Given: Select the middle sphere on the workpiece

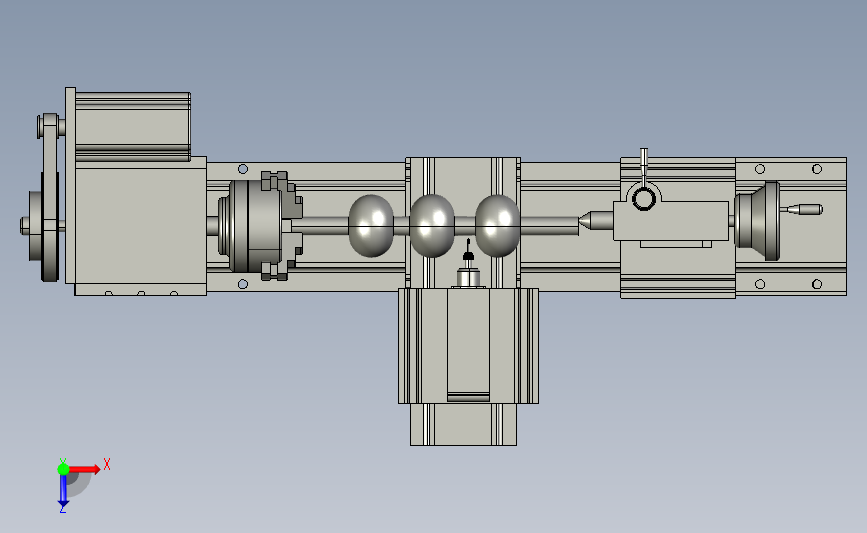Looking at the screenshot, I should click(x=432, y=226).
